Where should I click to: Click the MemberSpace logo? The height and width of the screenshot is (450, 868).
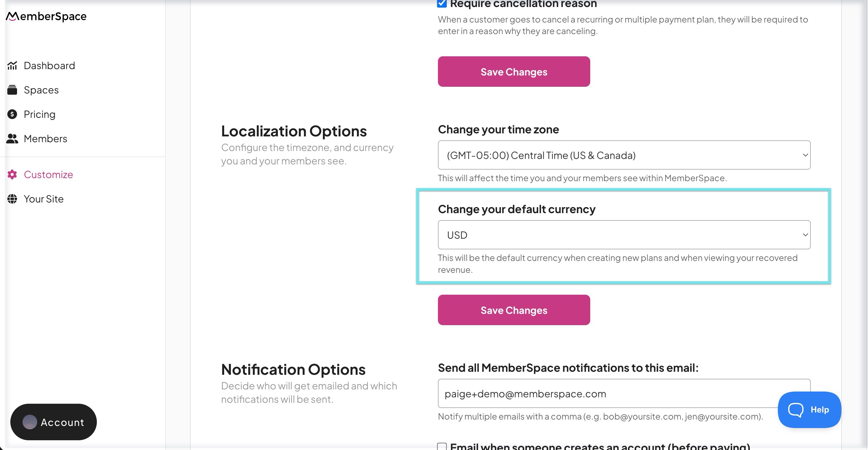46,16
